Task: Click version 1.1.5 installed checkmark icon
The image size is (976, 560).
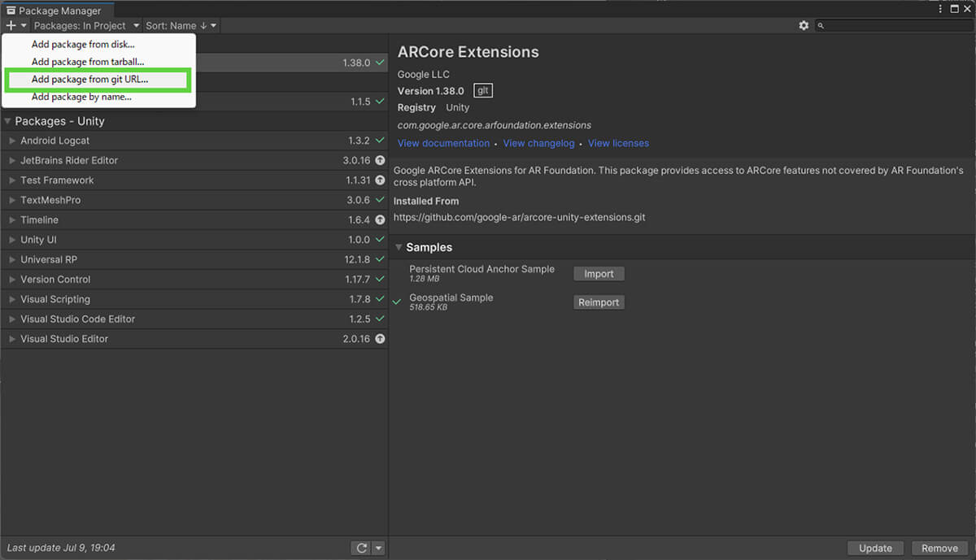Action: click(380, 102)
